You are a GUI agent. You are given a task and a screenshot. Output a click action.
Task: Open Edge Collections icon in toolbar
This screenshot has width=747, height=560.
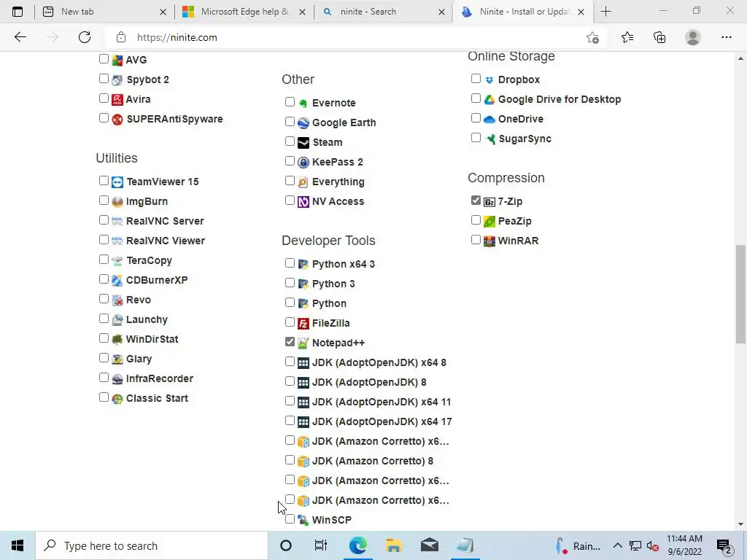pyautogui.click(x=659, y=37)
